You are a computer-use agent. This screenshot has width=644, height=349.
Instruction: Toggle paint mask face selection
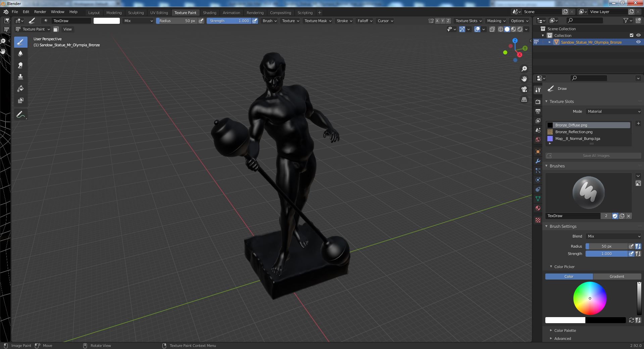(x=56, y=29)
